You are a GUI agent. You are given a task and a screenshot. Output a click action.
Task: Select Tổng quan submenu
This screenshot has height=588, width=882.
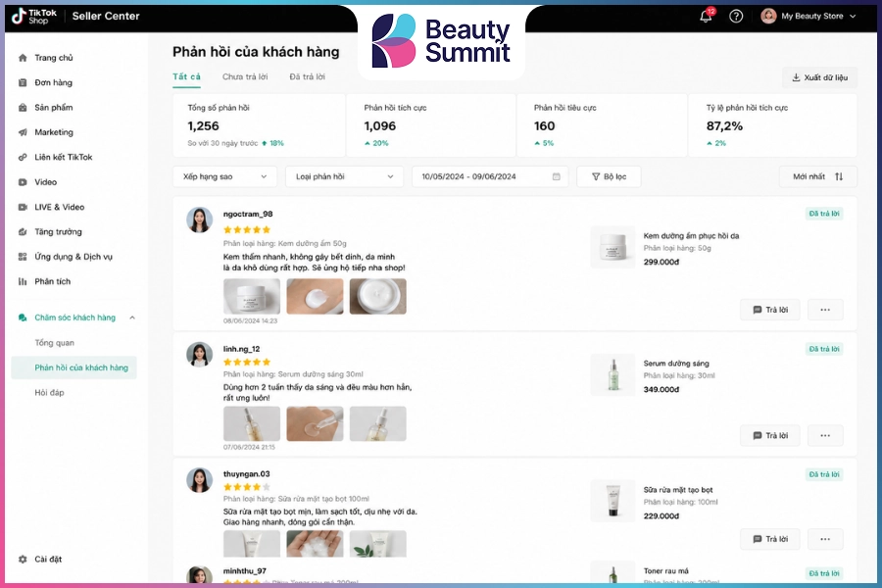[54, 343]
